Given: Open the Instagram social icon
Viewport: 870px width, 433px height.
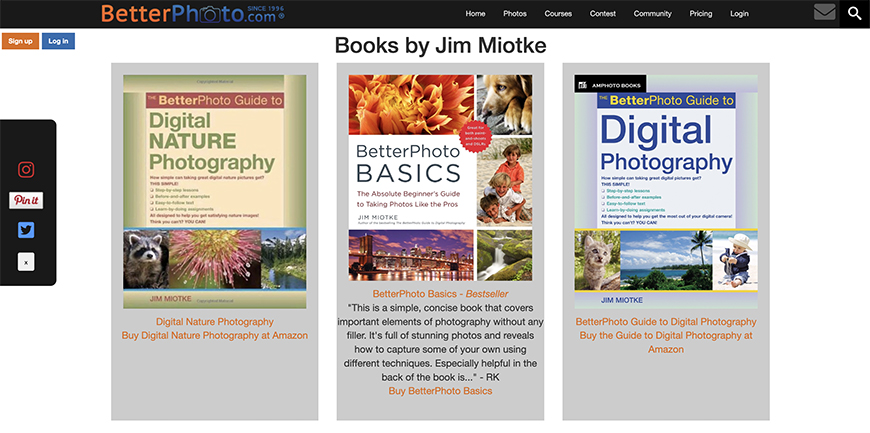Looking at the screenshot, I should [26, 169].
